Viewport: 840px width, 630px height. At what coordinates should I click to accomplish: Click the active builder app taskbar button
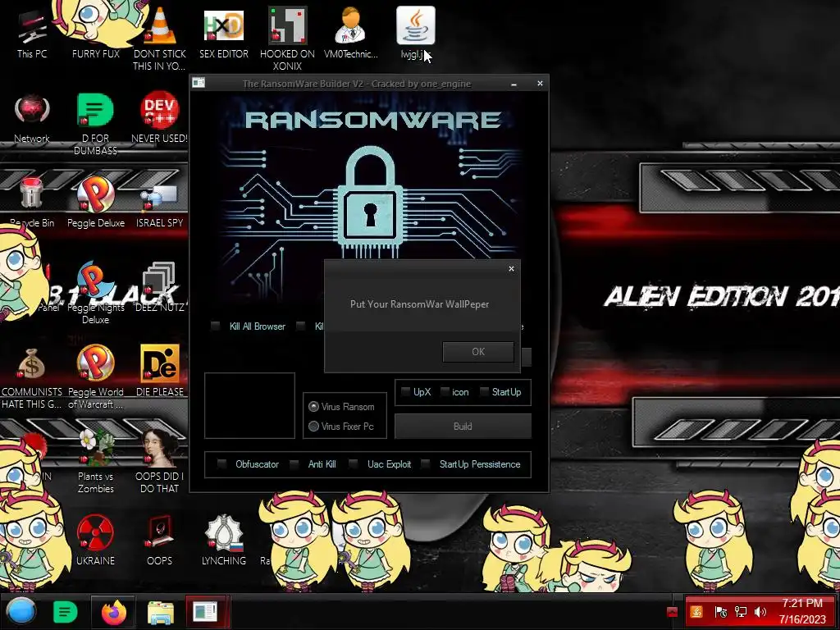point(207,611)
